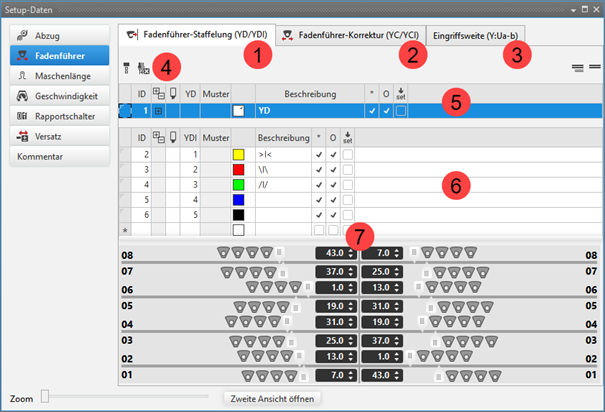Click the collapse rows icon at top right
This screenshot has height=412, width=605.
(x=578, y=66)
